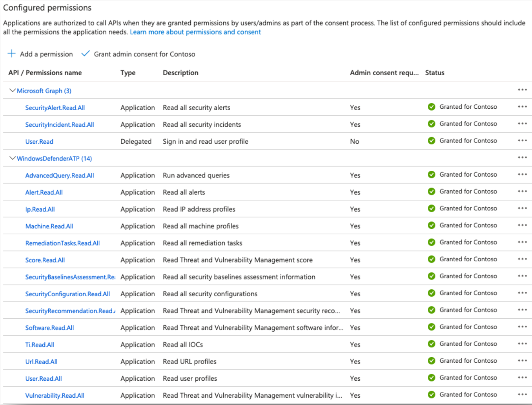Sort by API / Permissions name column header

point(45,73)
